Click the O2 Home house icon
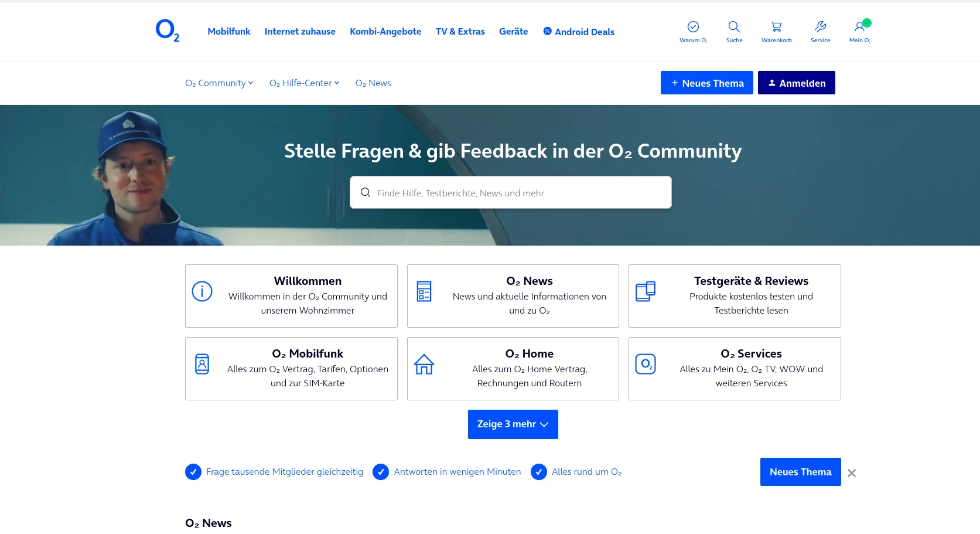 coord(424,364)
